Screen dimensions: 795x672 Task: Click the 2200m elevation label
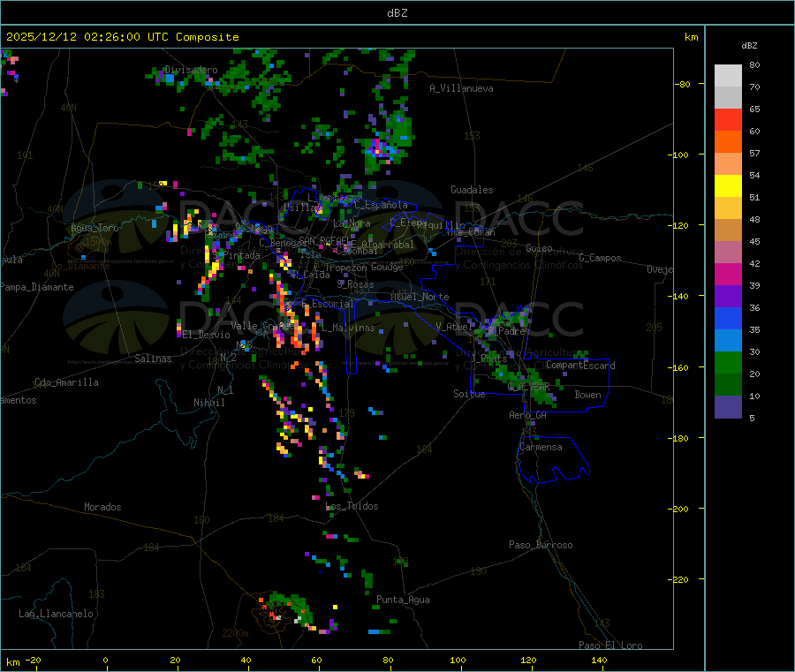[x=235, y=633]
